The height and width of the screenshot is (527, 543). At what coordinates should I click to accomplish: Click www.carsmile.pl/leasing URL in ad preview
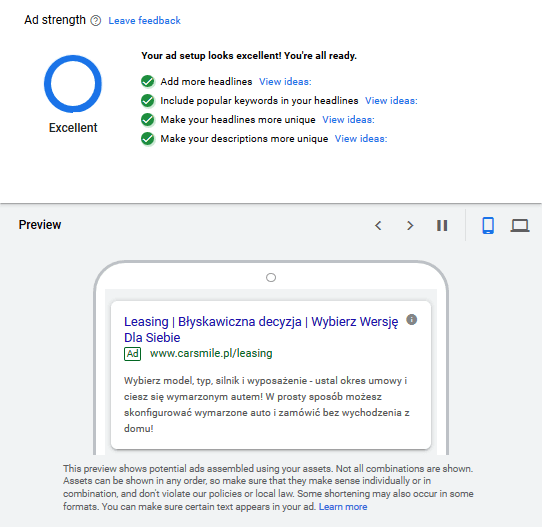(211, 353)
